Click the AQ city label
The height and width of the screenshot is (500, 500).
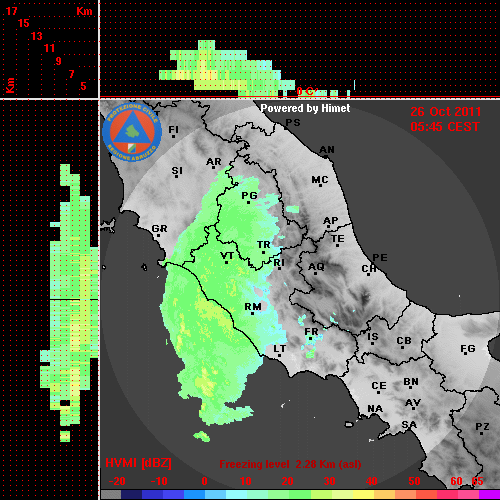[x=316, y=267]
